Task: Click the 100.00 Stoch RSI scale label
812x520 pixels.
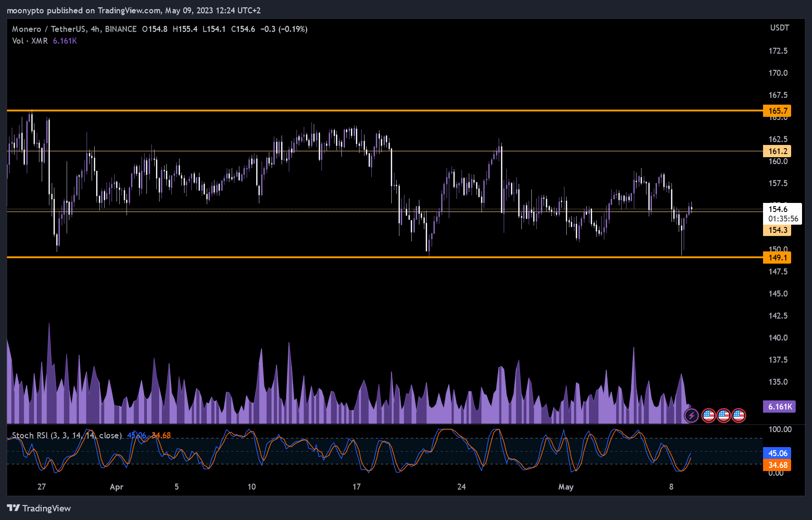Action: click(x=780, y=429)
